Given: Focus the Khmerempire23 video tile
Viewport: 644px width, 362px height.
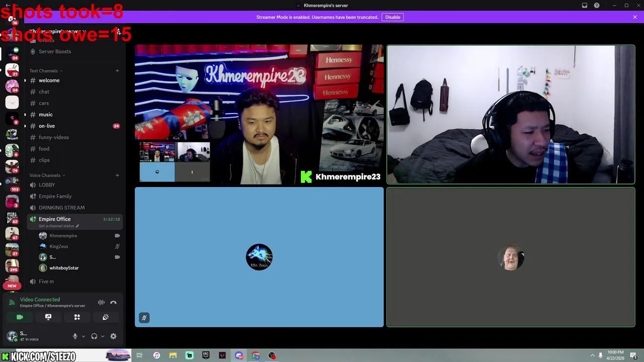Looking at the screenshot, I should point(259,115).
